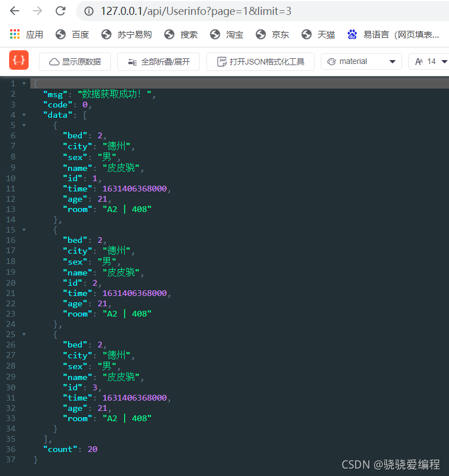The width and height of the screenshot is (449, 476).
Task: Click the "A2 | 408" room value on line 13
Action: [127, 209]
